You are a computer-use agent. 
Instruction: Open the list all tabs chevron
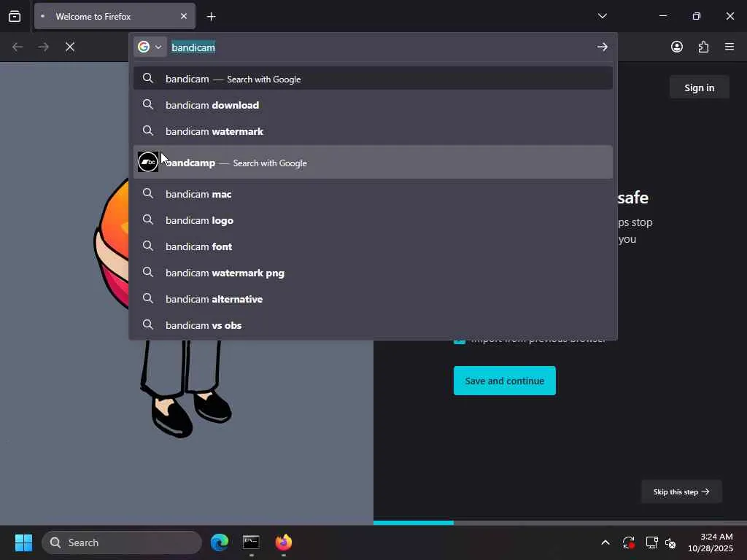tap(602, 16)
